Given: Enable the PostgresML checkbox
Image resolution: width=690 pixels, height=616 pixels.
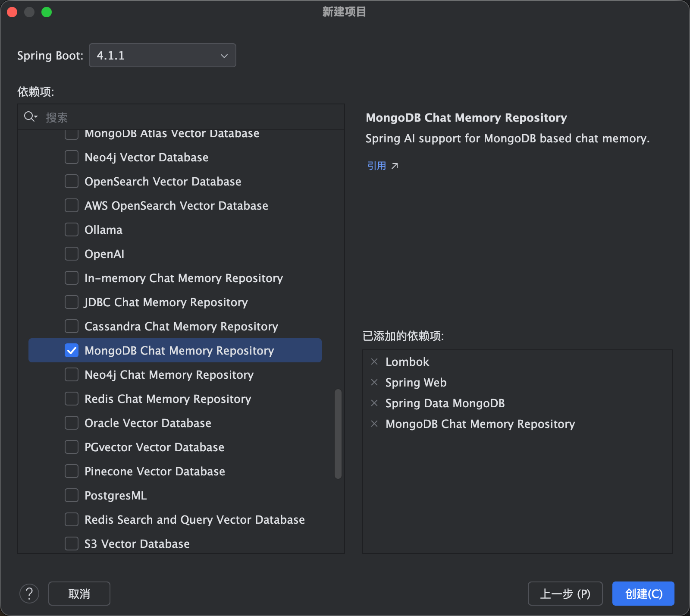Looking at the screenshot, I should 72,495.
